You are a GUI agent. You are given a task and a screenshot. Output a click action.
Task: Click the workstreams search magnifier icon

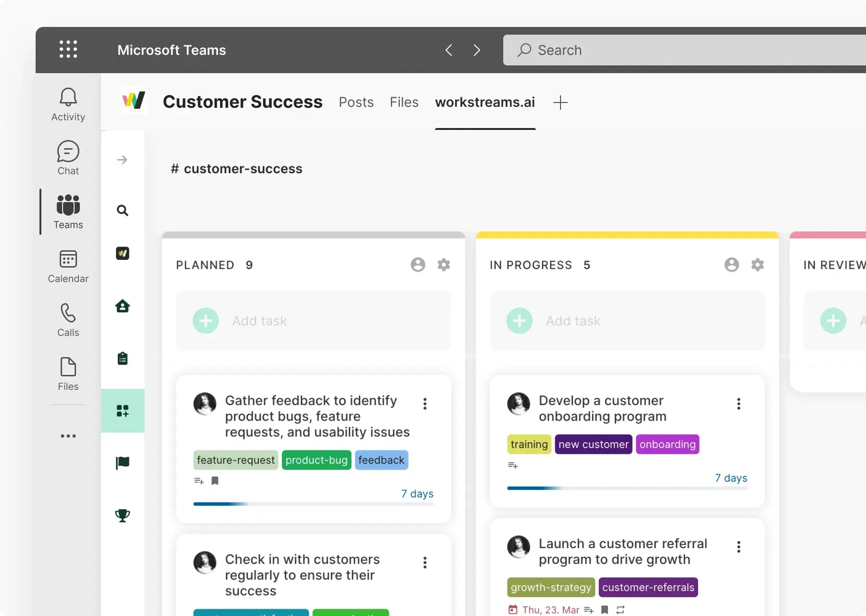[x=122, y=210]
